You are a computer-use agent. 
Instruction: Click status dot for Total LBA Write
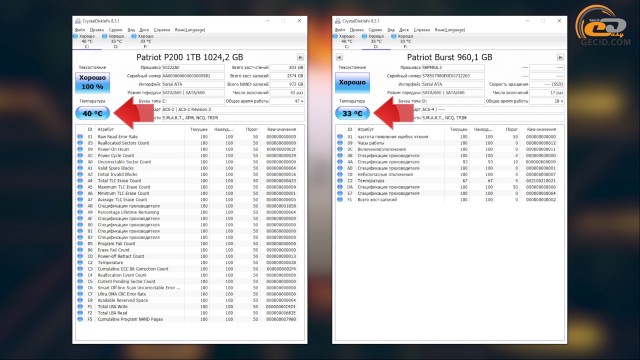click(80, 307)
